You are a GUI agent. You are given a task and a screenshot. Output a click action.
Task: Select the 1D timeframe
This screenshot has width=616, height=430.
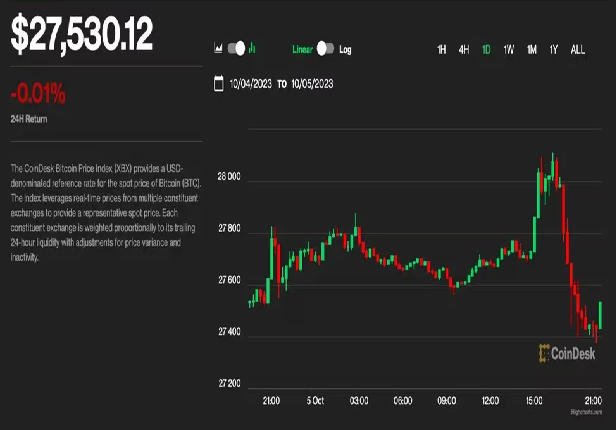click(486, 48)
